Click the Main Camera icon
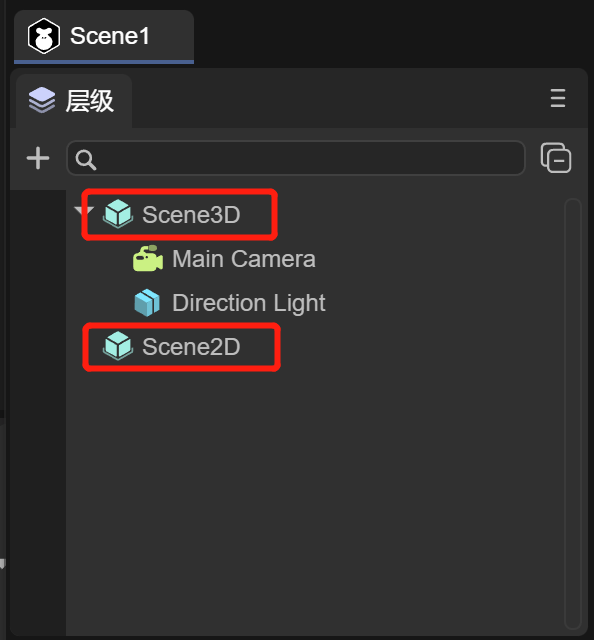Image resolution: width=594 pixels, height=640 pixels. click(x=148, y=258)
